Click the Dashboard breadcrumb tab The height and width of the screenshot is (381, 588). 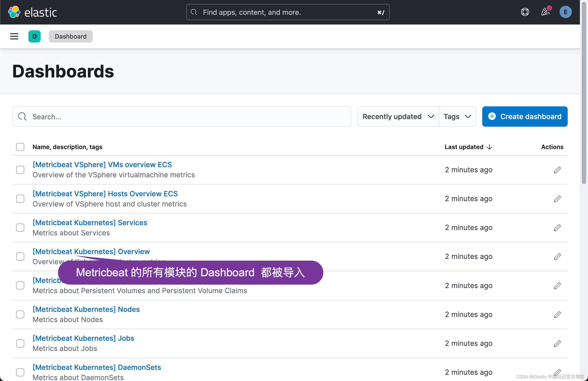tap(70, 36)
